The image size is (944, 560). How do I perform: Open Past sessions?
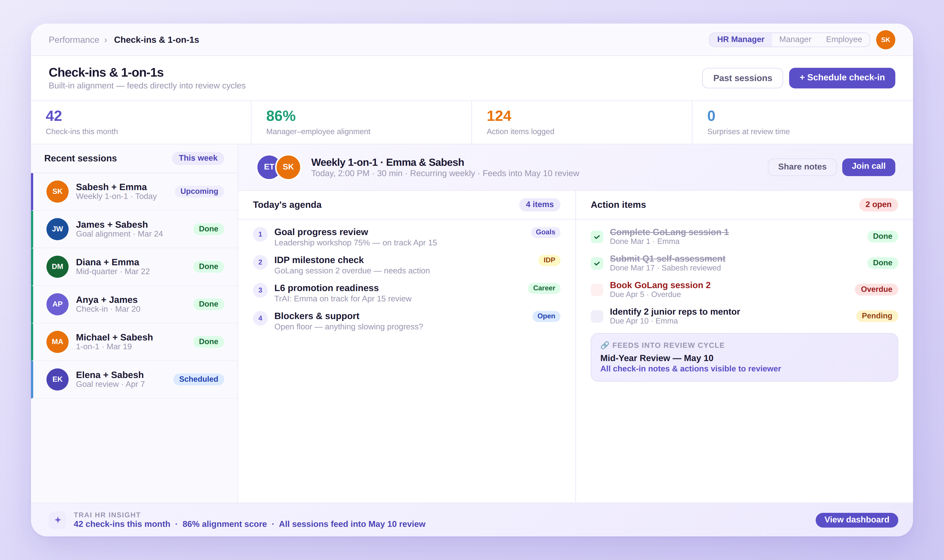742,78
